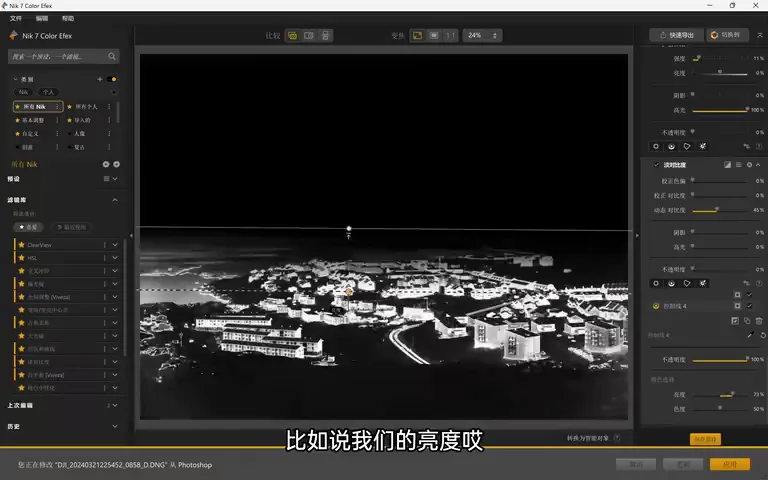Toggle mask display above 控制线 4 row
This screenshot has width=768, height=480.
click(737, 294)
